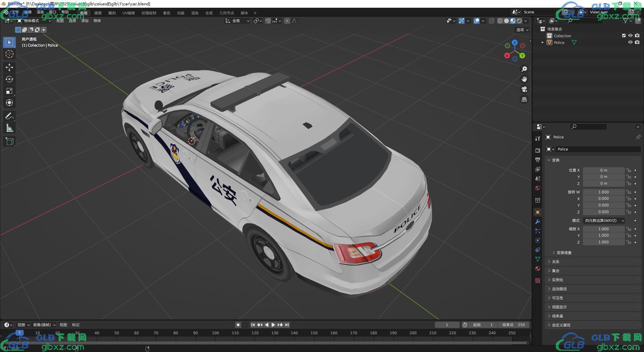Click the Z axis on navigation gizmo
Viewport: 644px width, 352px height.
515,43
